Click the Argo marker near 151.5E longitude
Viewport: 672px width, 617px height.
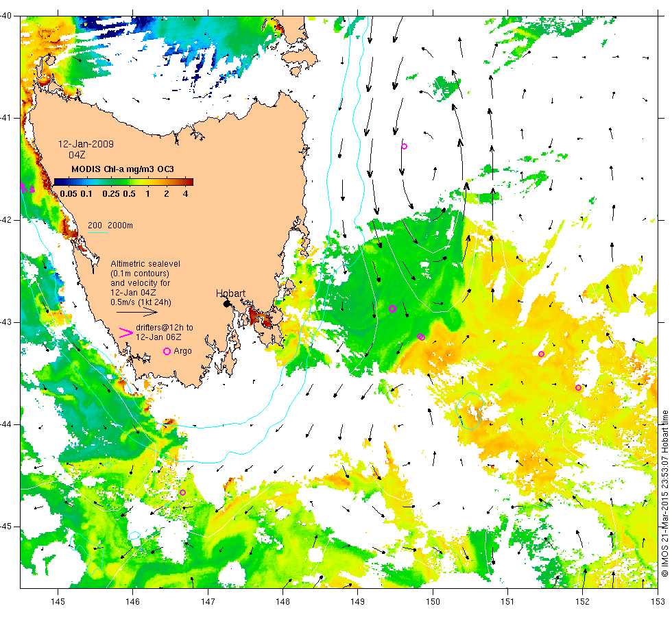tap(541, 354)
